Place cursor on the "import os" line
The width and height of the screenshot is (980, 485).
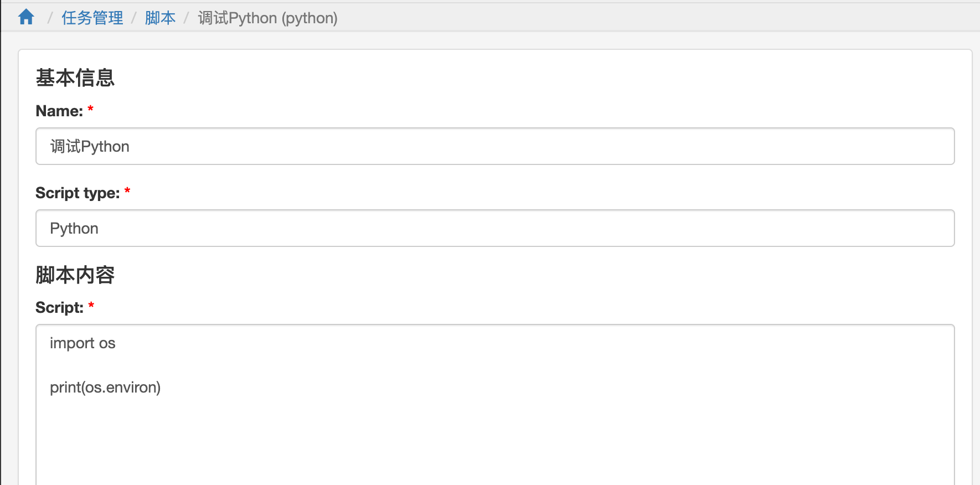click(82, 343)
